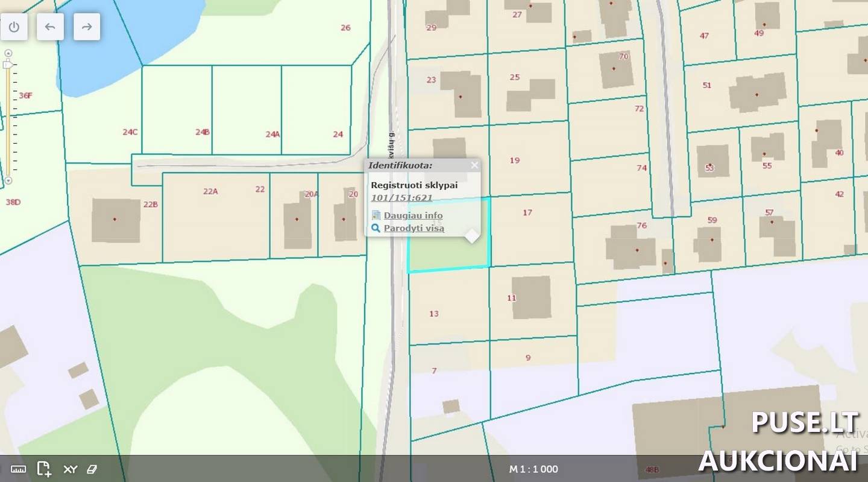Click parcel label 72
The image size is (868, 482).
(x=640, y=109)
